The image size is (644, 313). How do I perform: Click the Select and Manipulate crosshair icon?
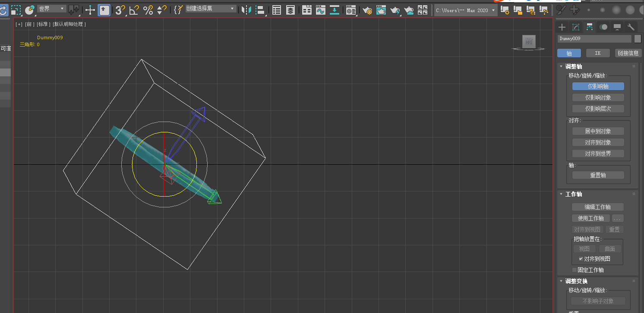click(90, 10)
